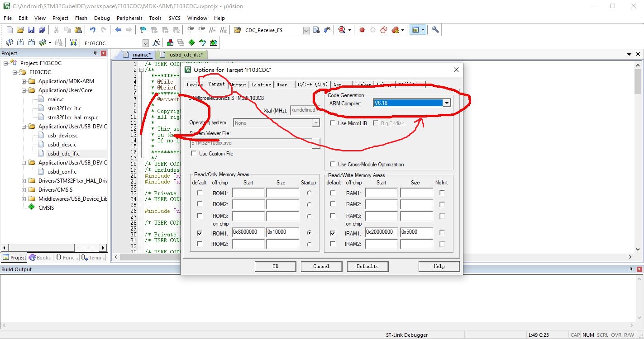Expand the Application/MDK-ARM folder

pyautogui.click(x=24, y=81)
